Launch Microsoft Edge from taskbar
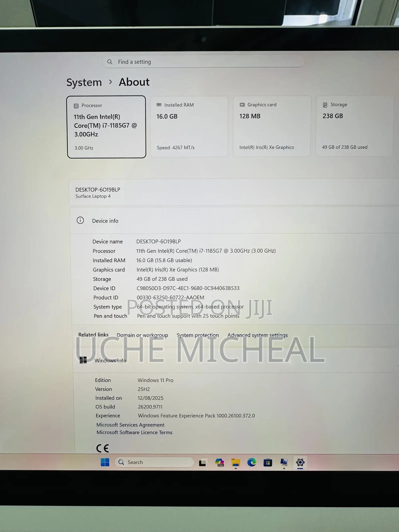 tap(252, 462)
